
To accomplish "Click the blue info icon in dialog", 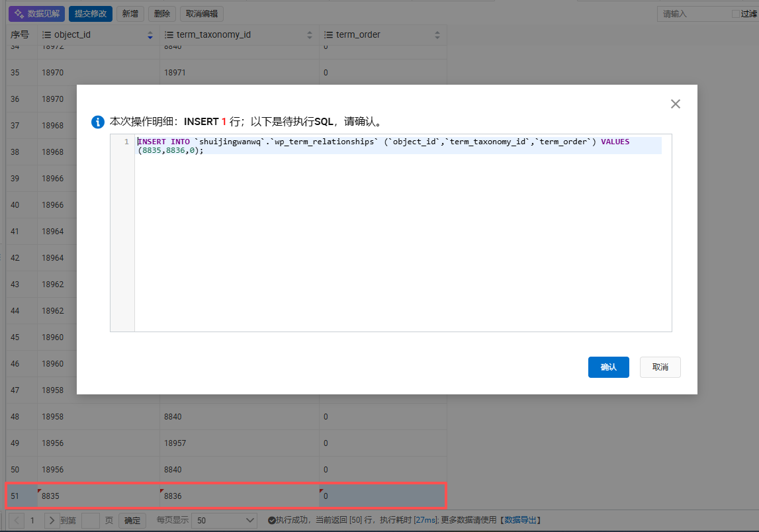I will click(x=98, y=122).
